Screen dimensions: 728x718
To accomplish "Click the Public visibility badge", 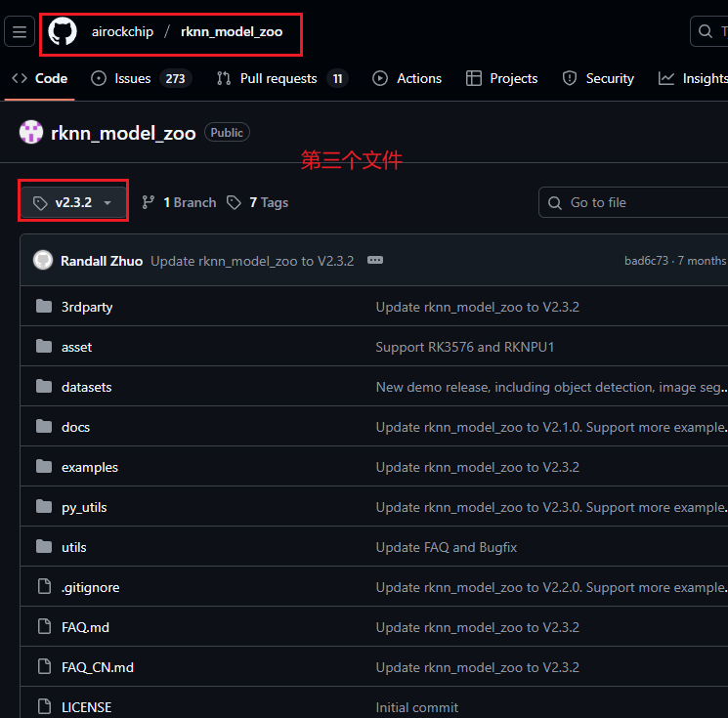I will [227, 132].
